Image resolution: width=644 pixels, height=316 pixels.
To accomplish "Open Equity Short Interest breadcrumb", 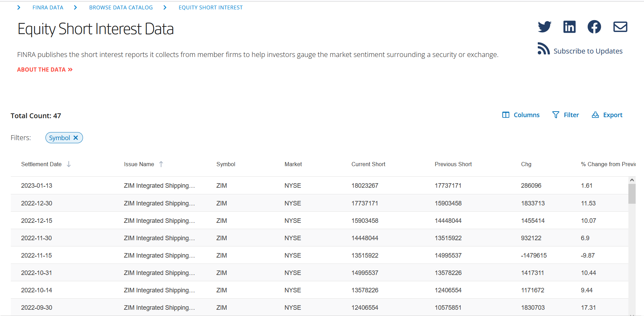I will click(210, 8).
